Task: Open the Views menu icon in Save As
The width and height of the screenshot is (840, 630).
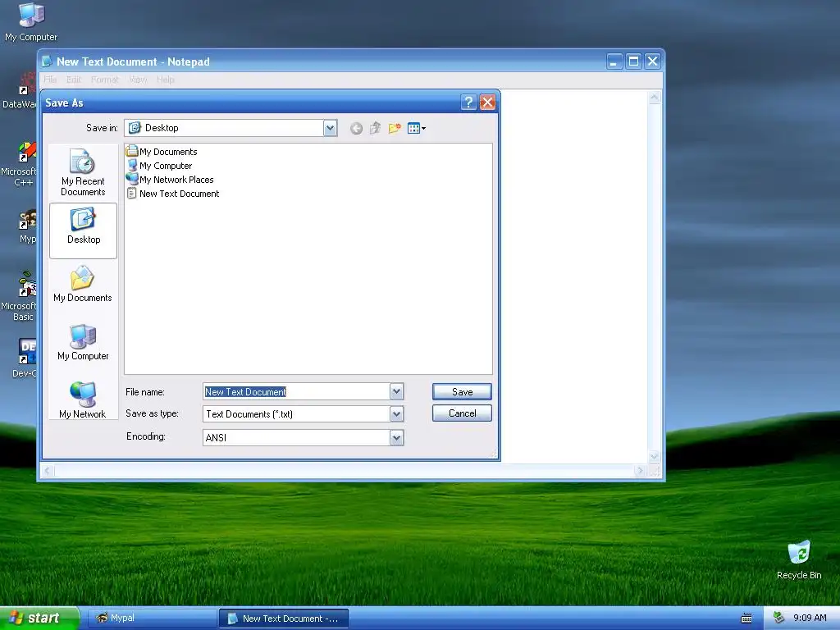Action: (416, 128)
